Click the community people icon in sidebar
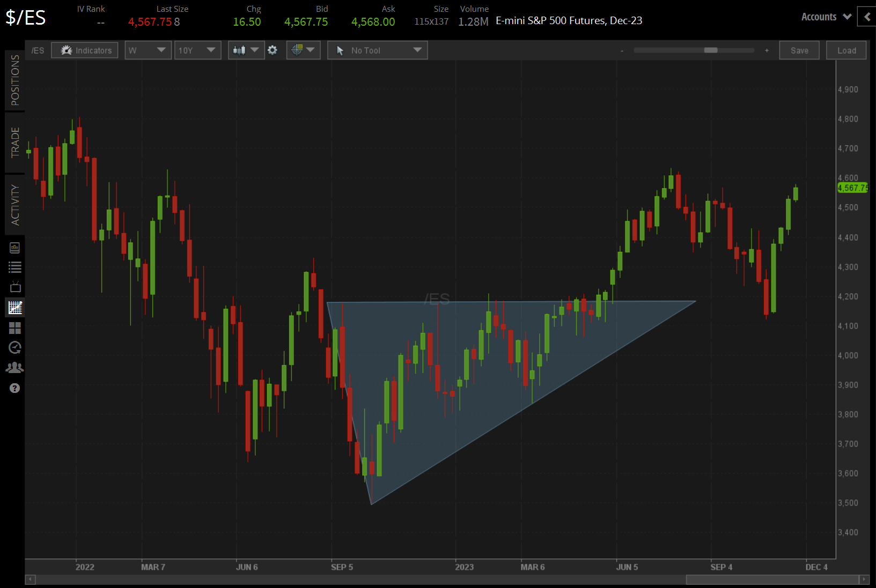The image size is (876, 588). click(14, 368)
